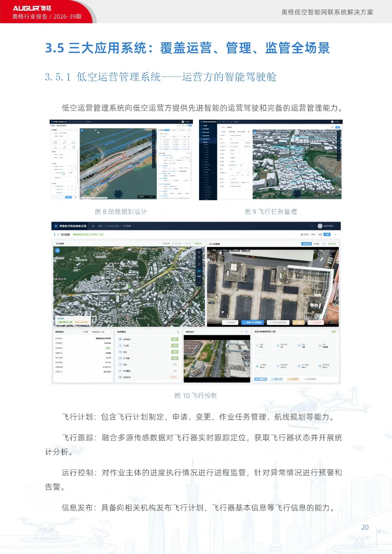Click the blue button at Figure 8's bottom left
Screen dimensions: 392x554
tap(68, 197)
